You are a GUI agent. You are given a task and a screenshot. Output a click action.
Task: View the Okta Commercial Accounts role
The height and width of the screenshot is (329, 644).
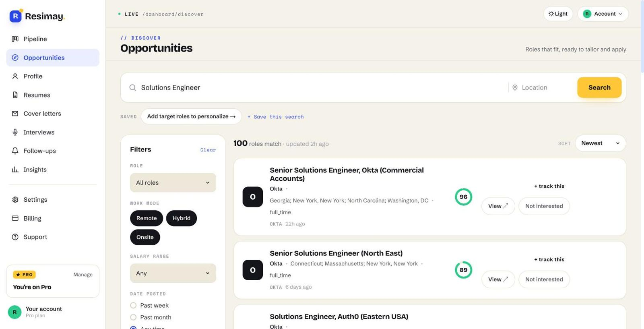(498, 206)
